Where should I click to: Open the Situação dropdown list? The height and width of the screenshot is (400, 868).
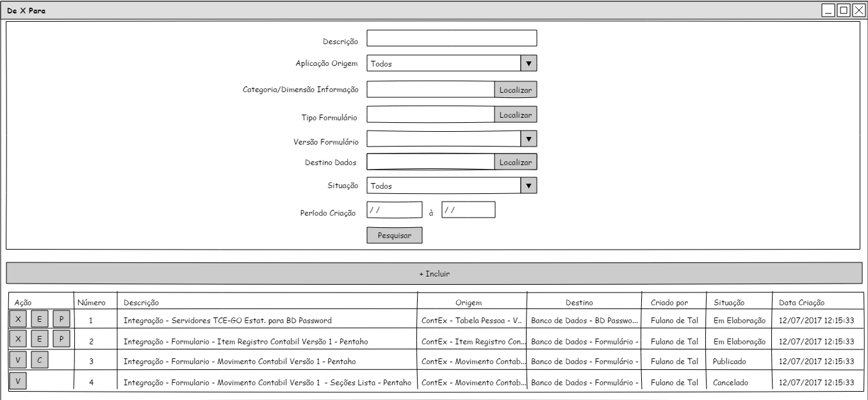point(528,186)
